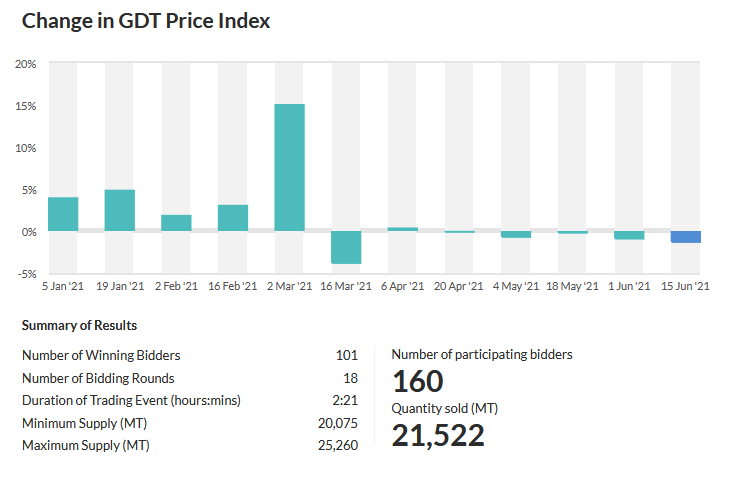Click the blue 15 Jun '21 bar
731x493 pixels.
(686, 237)
